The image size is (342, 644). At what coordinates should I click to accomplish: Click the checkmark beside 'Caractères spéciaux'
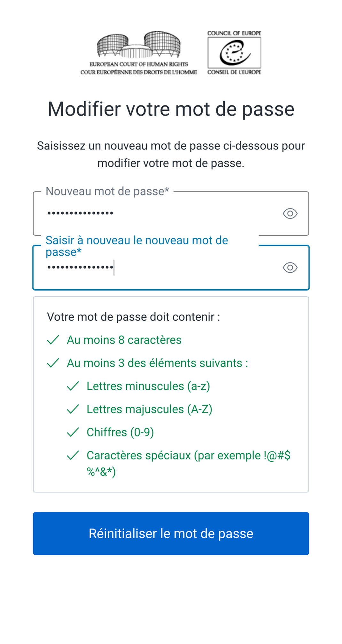coord(73,455)
